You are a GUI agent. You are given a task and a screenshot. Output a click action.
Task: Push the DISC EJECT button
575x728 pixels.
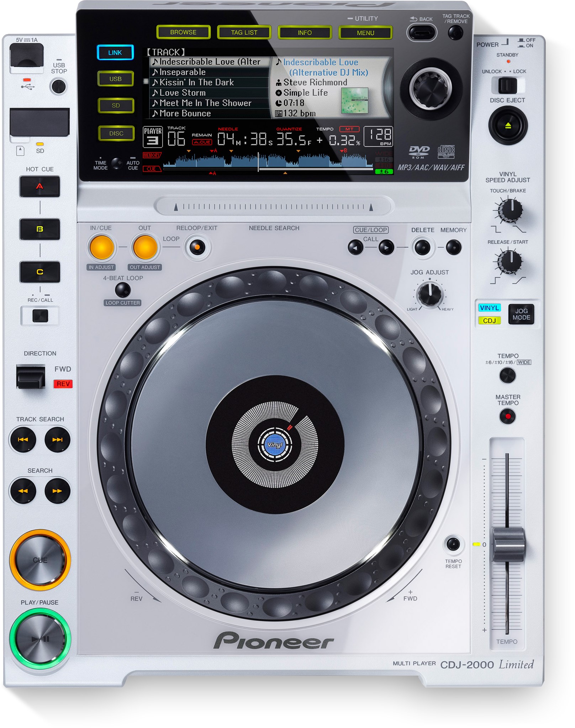coord(508,125)
